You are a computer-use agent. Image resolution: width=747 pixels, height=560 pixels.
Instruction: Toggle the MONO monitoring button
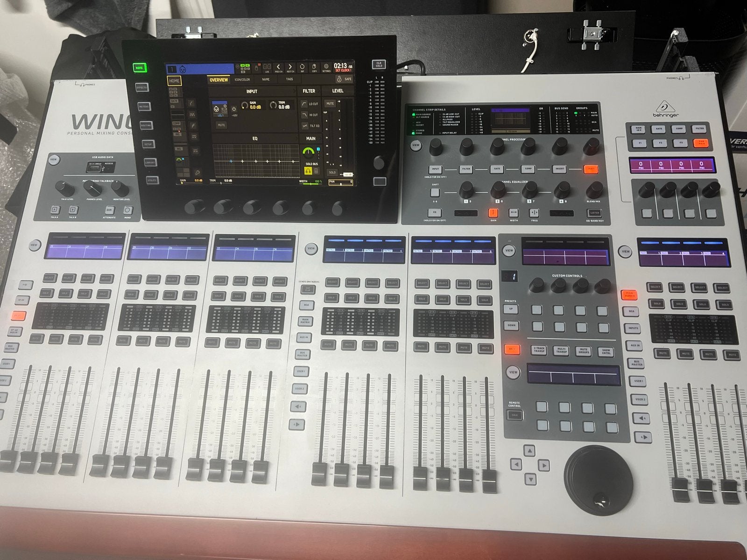tap(127, 210)
